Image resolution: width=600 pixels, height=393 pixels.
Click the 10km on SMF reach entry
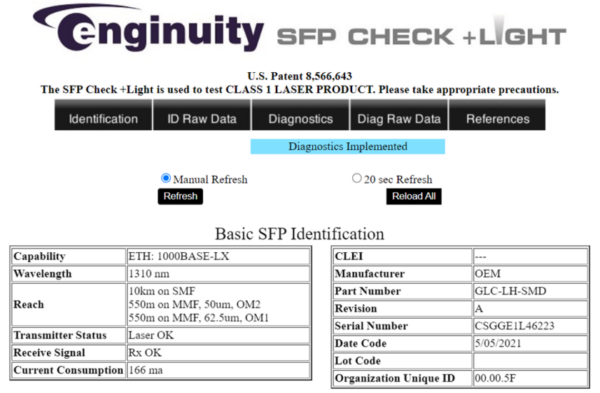(x=162, y=291)
